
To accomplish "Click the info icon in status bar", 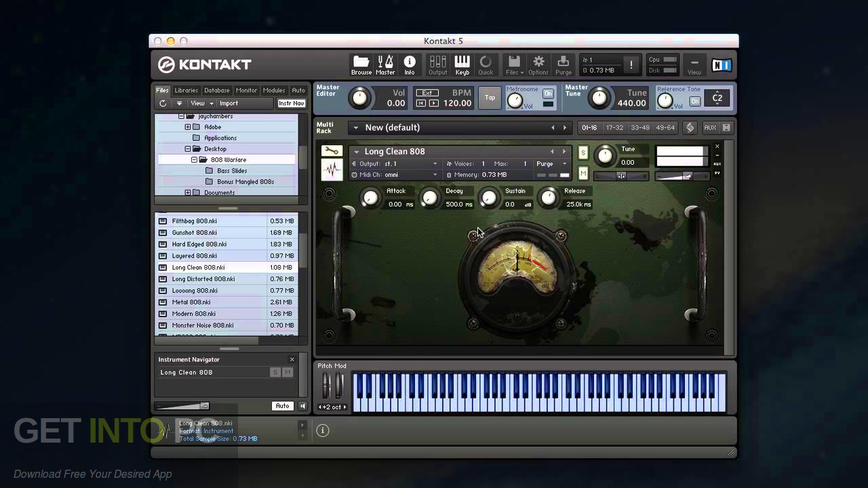I will (323, 430).
